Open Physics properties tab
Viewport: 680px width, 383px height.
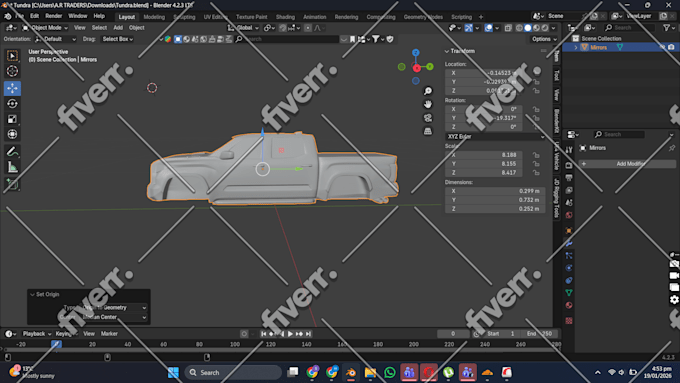[569, 268]
